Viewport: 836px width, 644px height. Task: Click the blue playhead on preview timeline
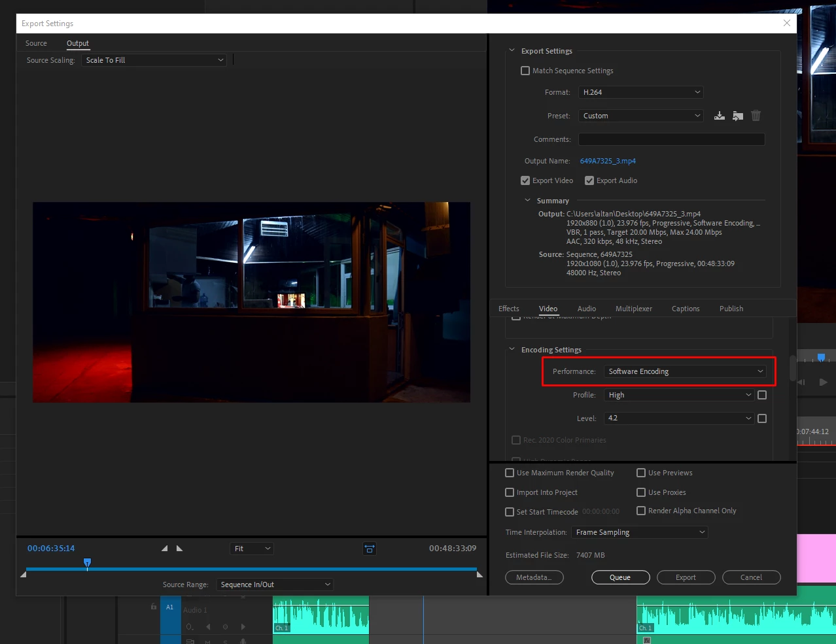87,563
